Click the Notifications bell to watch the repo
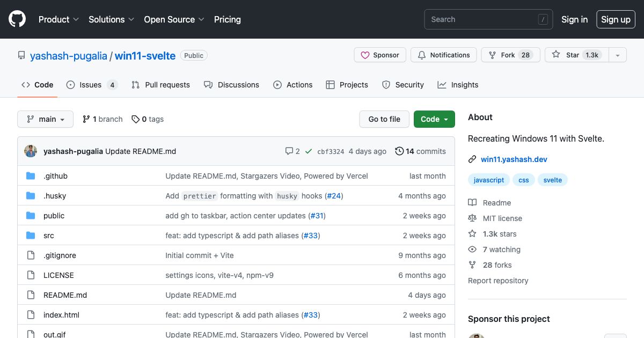644x338 pixels. coord(443,55)
